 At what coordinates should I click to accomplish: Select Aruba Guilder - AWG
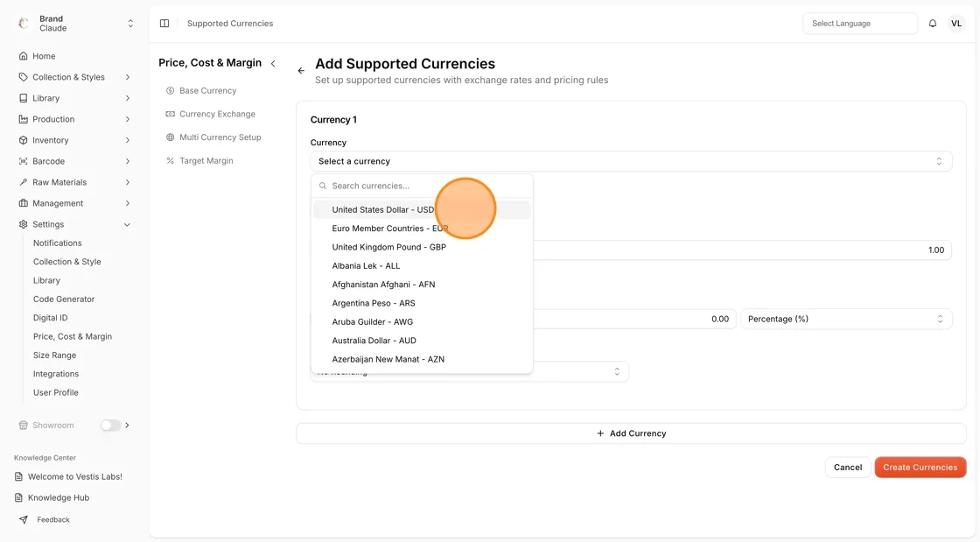[x=422, y=322]
